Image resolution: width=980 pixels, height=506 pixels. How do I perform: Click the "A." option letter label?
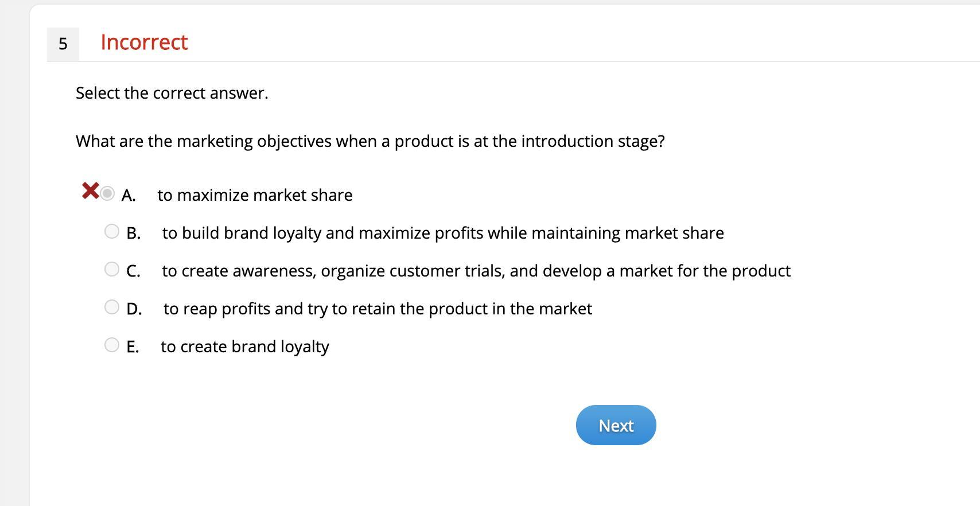(x=129, y=196)
